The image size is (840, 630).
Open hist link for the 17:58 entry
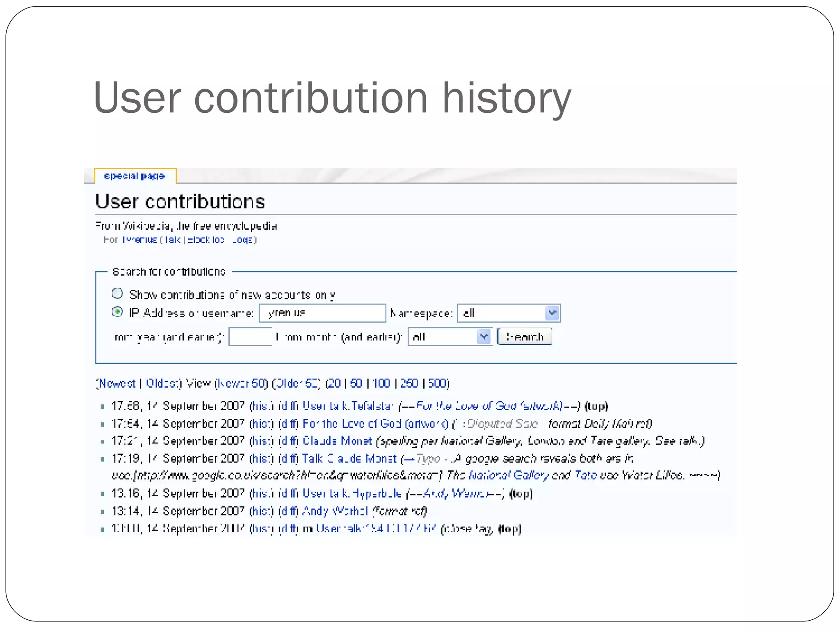262,406
